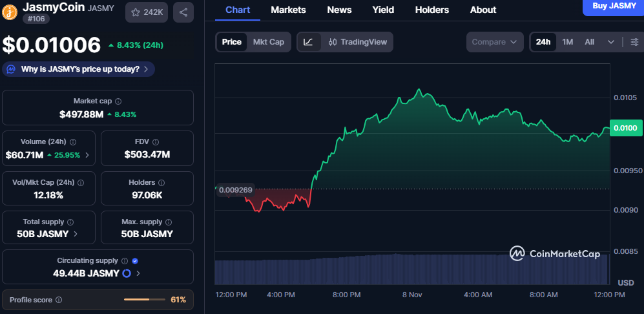Viewport: 644px width, 314px height.
Task: Switch chart to TradingView mode
Action: click(x=358, y=42)
